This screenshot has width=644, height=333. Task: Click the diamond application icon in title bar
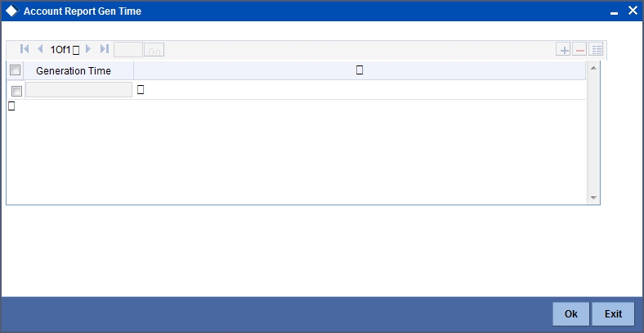(x=12, y=11)
